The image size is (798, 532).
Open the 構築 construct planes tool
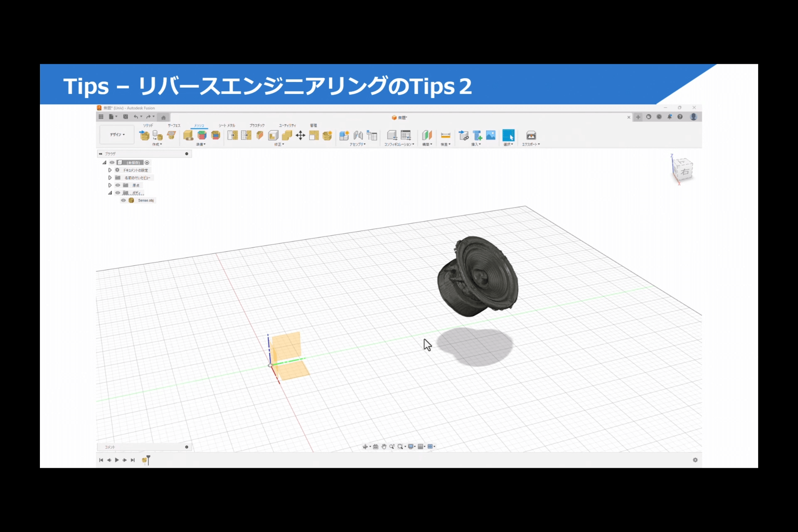click(x=427, y=135)
